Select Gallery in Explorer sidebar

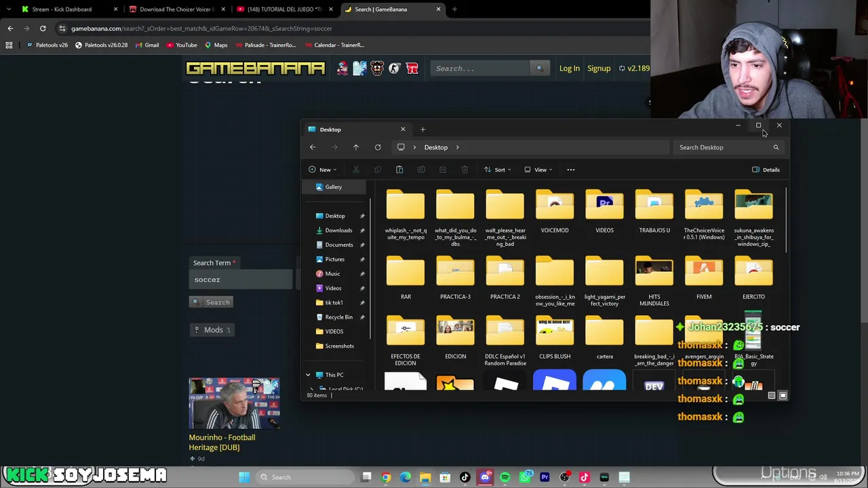pos(333,187)
